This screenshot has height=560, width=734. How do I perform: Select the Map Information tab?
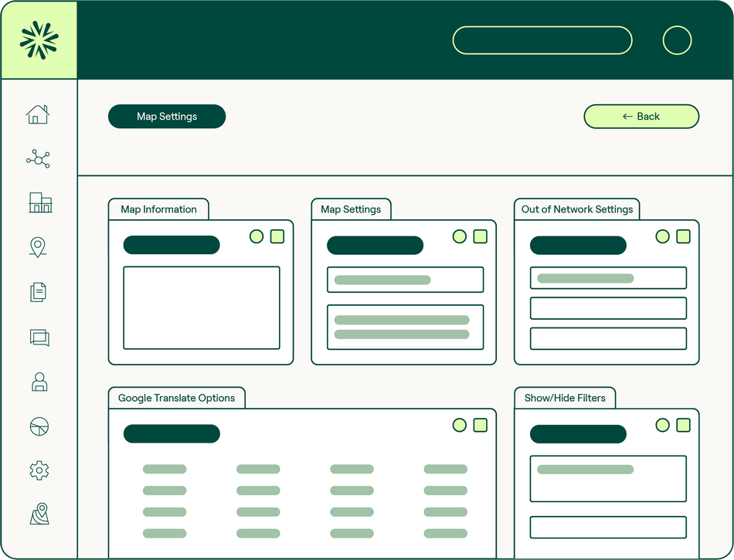coord(158,209)
